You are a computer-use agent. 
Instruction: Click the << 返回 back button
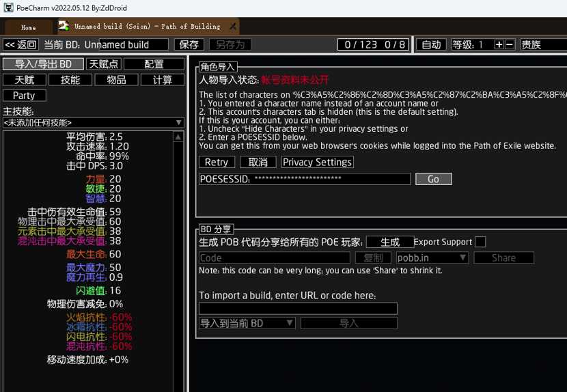(20, 44)
